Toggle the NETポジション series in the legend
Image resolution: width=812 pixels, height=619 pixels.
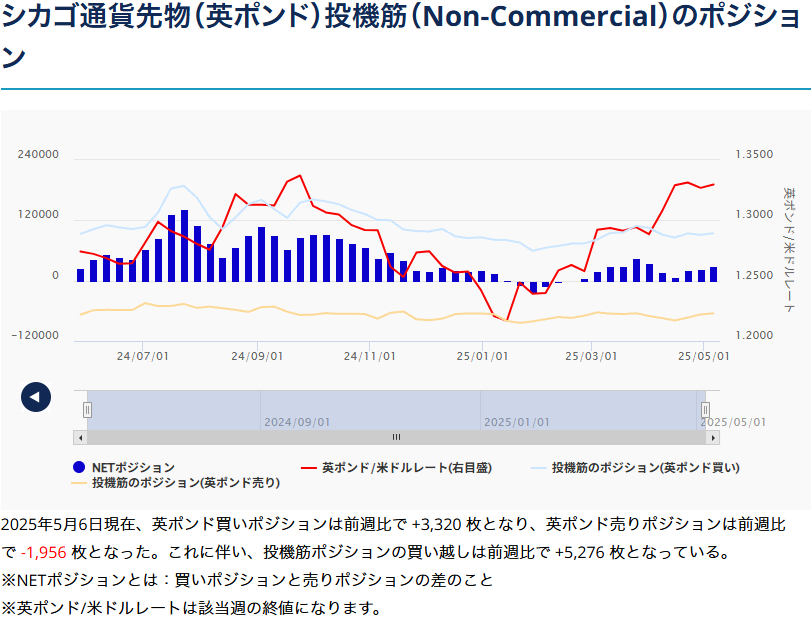pyautogui.click(x=132, y=467)
